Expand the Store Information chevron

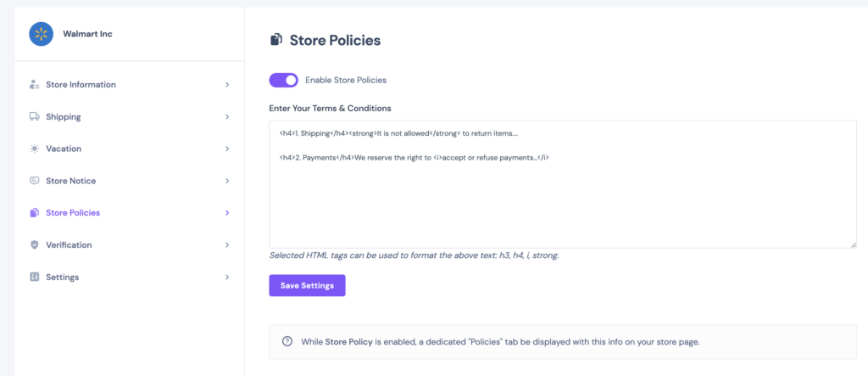click(227, 85)
